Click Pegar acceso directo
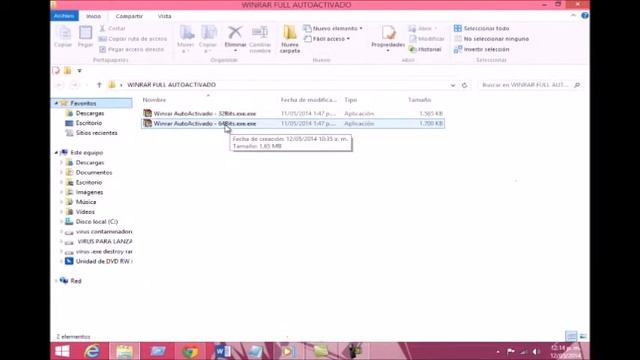The height and width of the screenshot is (360, 640). pos(131,49)
